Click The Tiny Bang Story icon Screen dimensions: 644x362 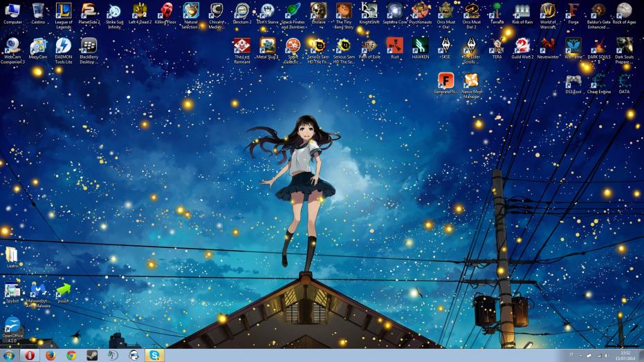(344, 16)
